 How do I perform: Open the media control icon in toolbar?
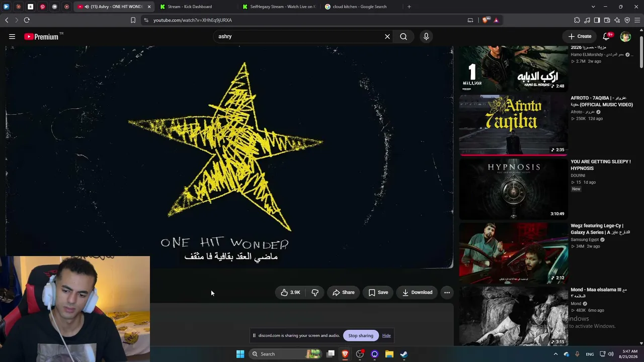[587, 20]
